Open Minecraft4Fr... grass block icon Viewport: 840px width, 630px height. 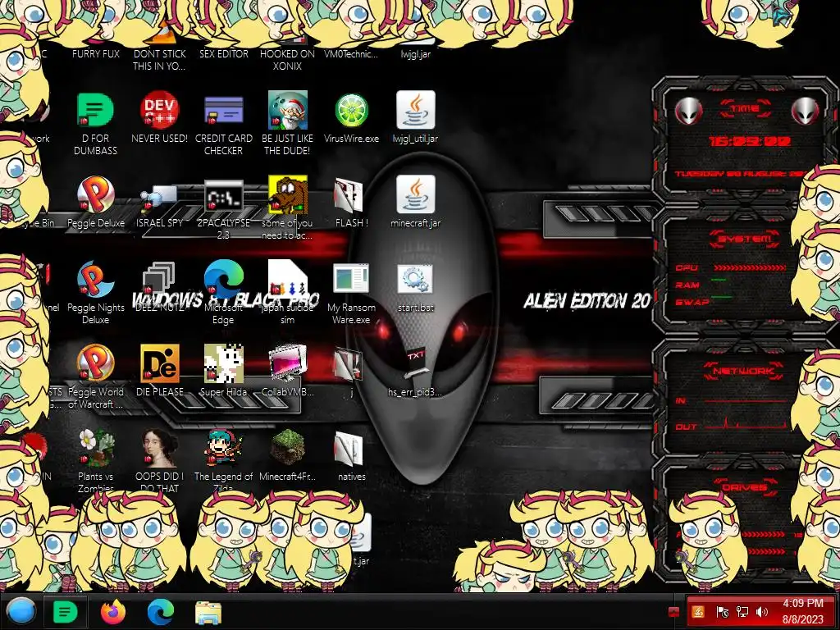click(x=288, y=449)
